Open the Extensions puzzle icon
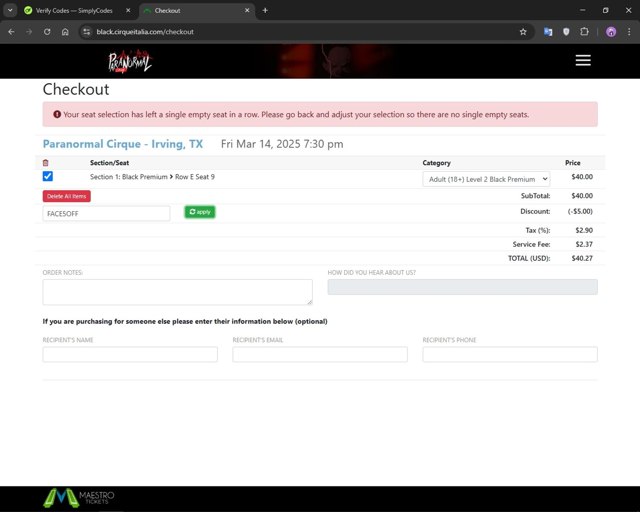Screen dimensions: 640x512 (x=584, y=32)
